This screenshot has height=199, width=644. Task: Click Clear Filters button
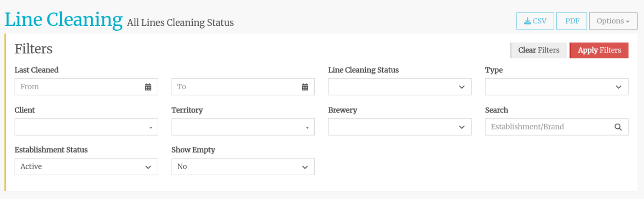click(539, 50)
